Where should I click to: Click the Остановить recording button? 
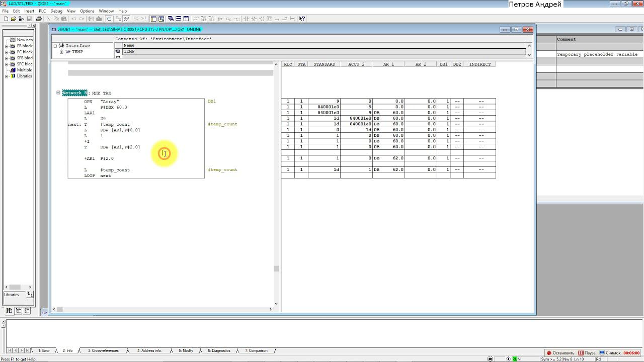coord(560,353)
